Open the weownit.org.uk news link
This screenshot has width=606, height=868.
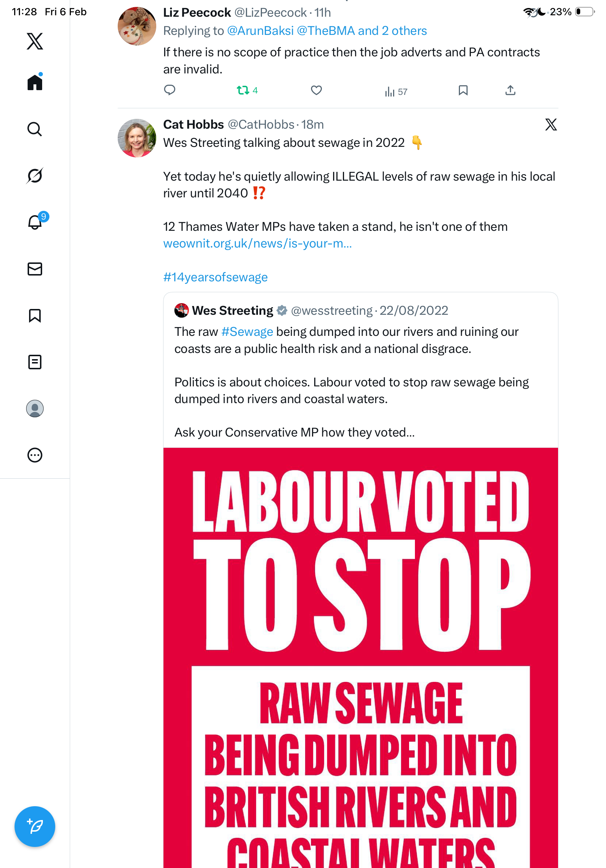257,244
